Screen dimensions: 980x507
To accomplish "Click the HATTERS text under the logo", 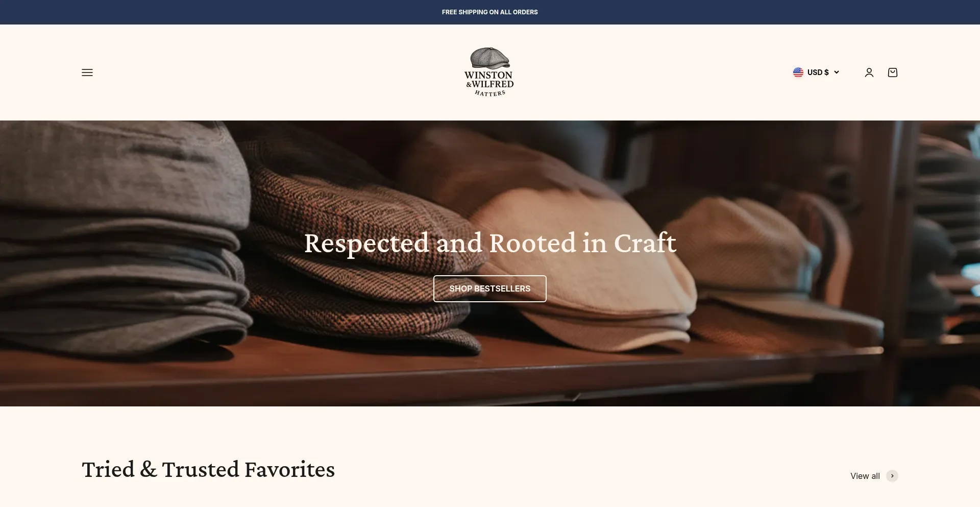I will coord(490,93).
